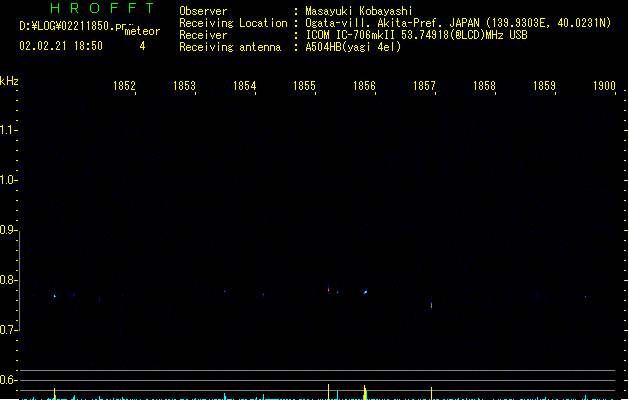Click the Receiving antenna label
This screenshot has width=629, height=400.
[230, 47]
